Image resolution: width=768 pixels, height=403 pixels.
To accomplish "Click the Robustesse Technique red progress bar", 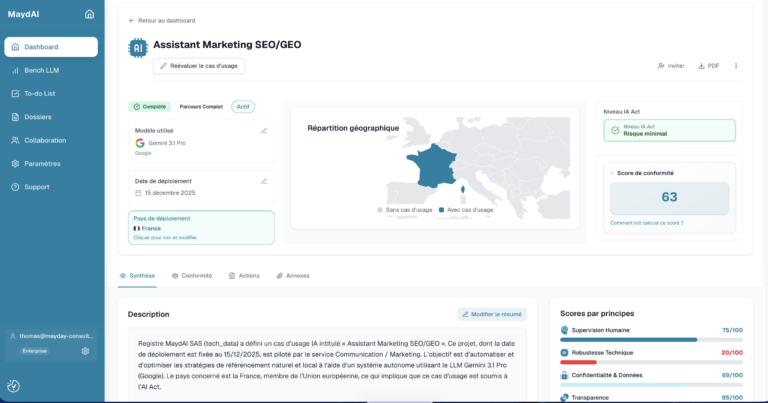I will [578, 362].
